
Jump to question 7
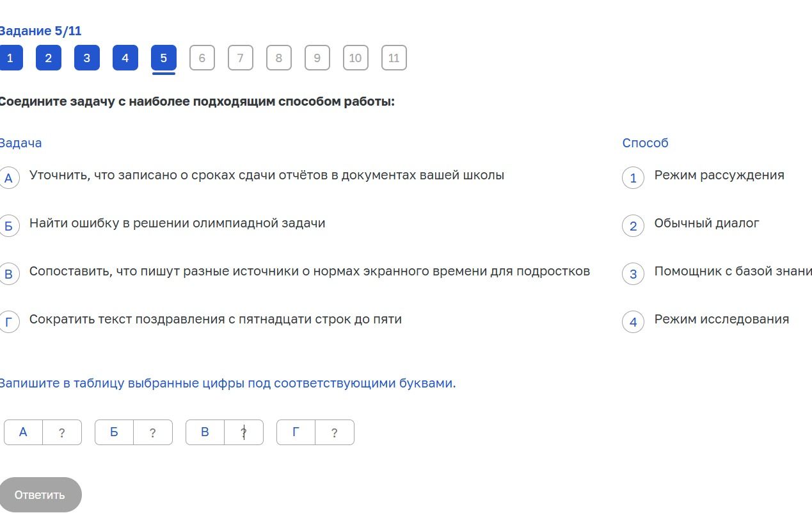[x=241, y=58]
